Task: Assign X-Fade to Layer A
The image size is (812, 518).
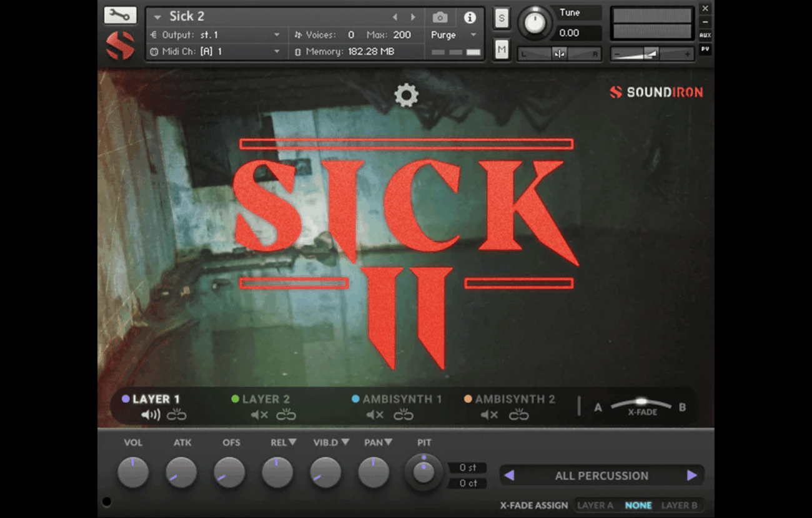Action: click(595, 506)
